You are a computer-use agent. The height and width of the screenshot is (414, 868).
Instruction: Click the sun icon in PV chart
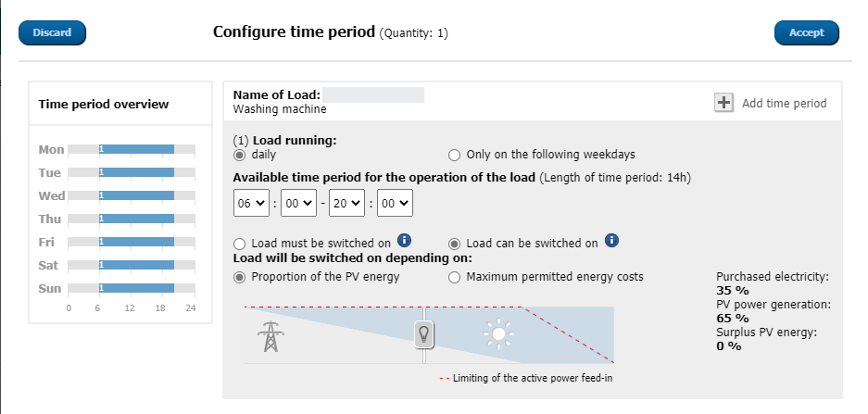(x=498, y=333)
